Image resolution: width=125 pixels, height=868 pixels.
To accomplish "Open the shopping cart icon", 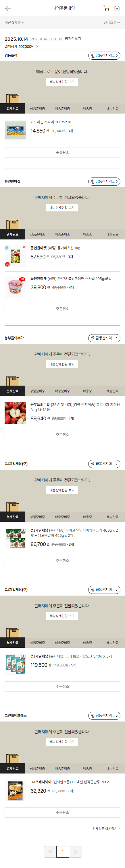I will (x=106, y=8).
